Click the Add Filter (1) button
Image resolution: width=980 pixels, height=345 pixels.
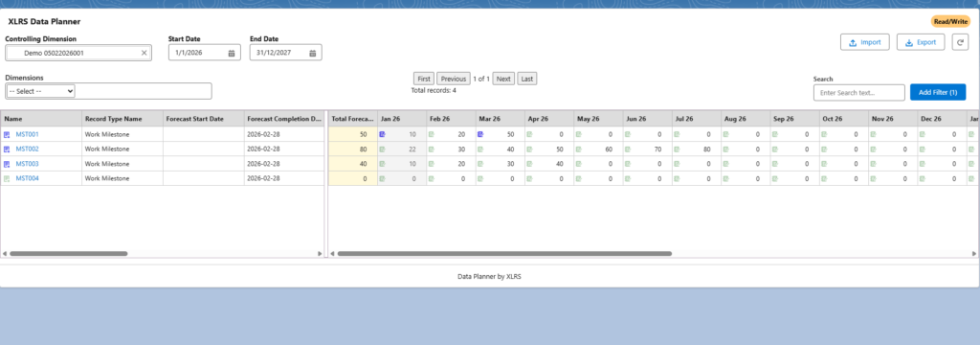(x=938, y=92)
